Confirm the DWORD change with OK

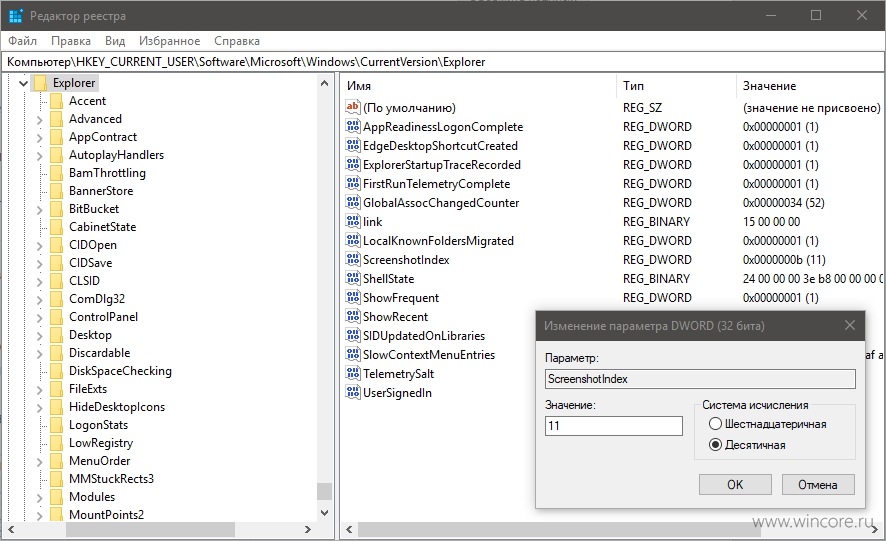(x=735, y=484)
